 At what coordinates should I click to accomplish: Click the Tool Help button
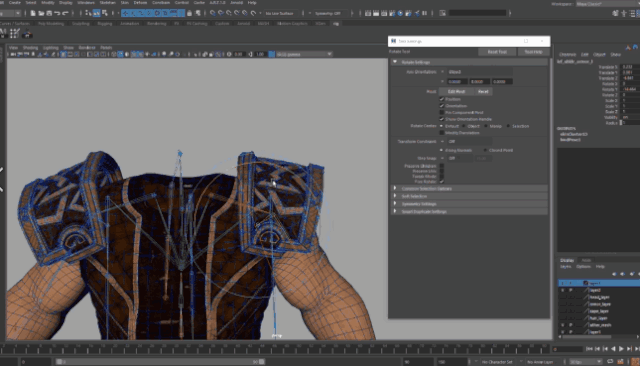coord(533,52)
